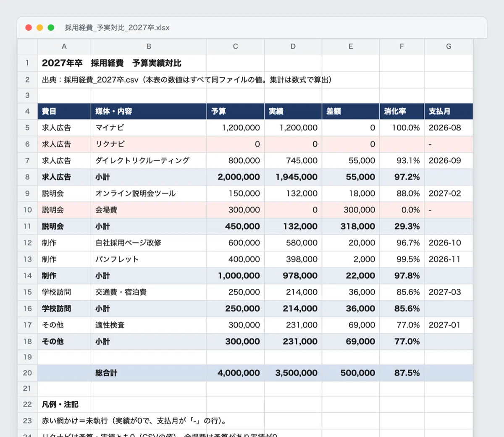Select the '2027-03' payment month cell
This screenshot has width=504, height=437.
coord(449,292)
